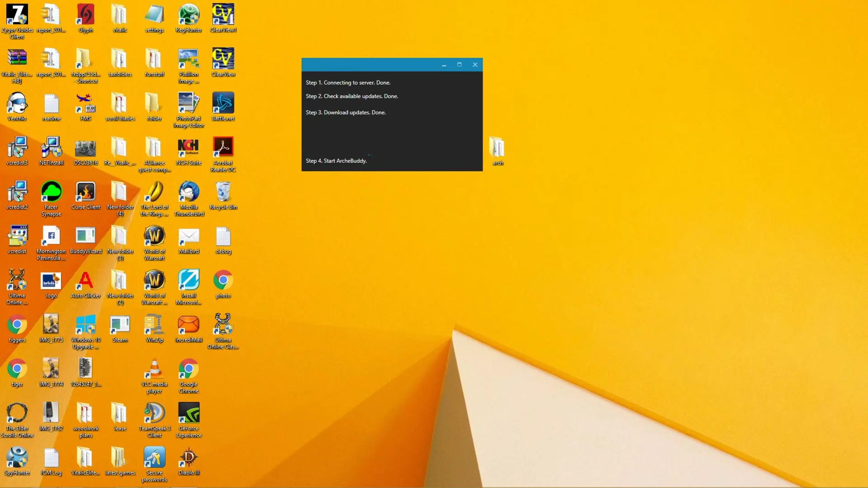
Task: Select the Google Chrome shortcut
Action: pos(189,370)
